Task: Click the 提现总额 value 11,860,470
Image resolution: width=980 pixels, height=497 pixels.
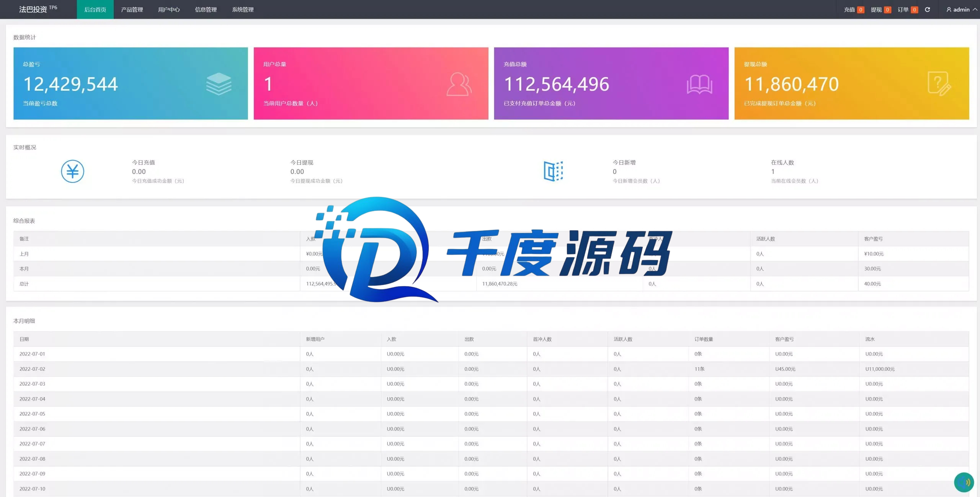Action: 791,84
